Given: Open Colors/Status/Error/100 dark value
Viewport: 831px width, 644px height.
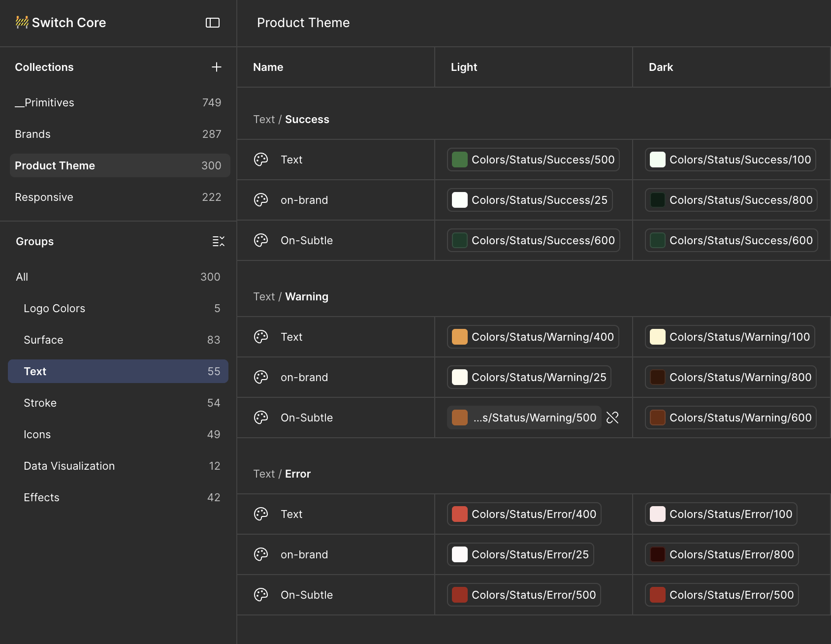Looking at the screenshot, I should point(721,514).
